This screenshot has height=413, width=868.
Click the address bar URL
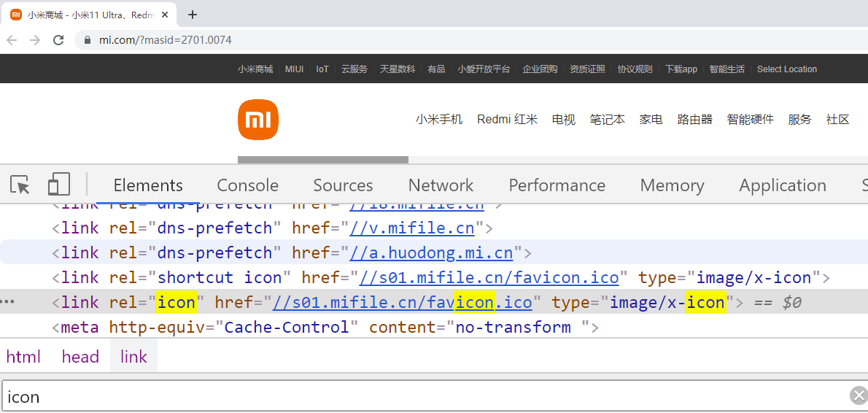166,40
